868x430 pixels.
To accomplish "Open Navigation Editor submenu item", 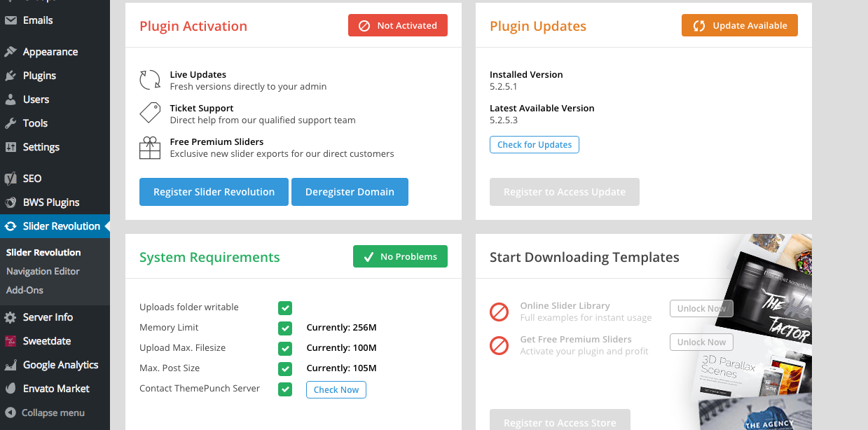I will 43,271.
